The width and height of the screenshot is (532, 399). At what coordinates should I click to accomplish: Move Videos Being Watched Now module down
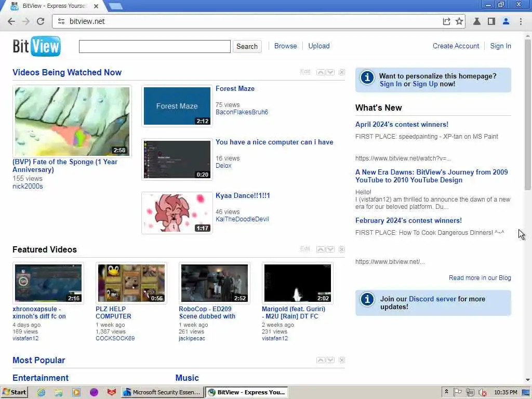click(330, 72)
